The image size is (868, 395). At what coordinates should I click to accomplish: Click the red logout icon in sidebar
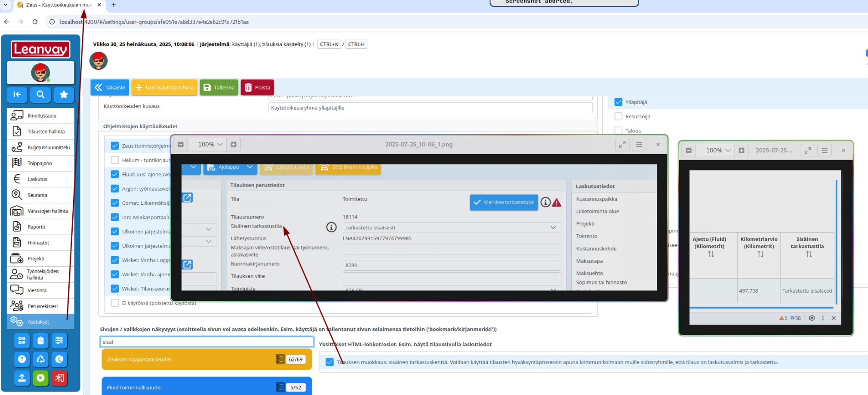click(x=59, y=378)
